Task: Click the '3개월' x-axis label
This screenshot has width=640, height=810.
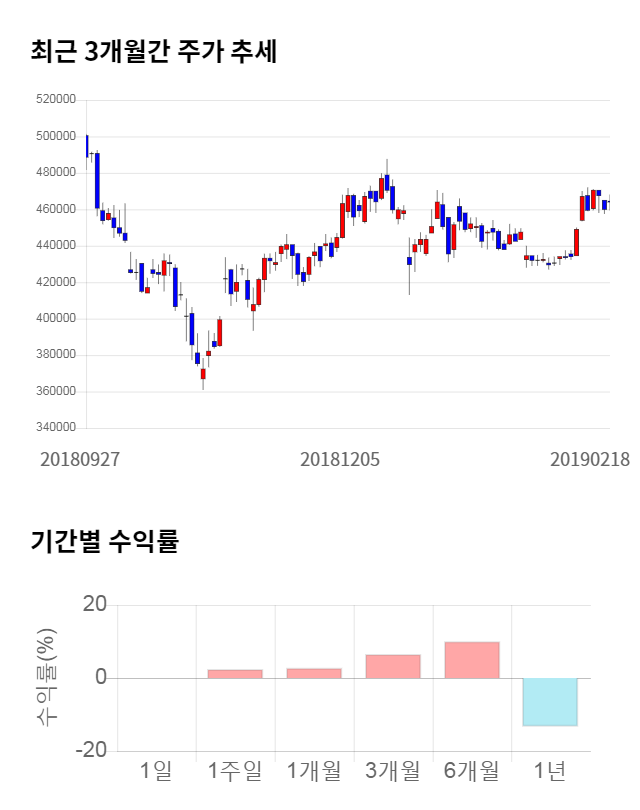Action: point(393,771)
